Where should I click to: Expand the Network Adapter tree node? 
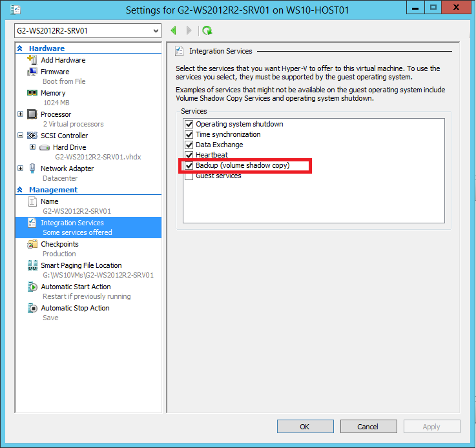pyautogui.click(x=20, y=168)
